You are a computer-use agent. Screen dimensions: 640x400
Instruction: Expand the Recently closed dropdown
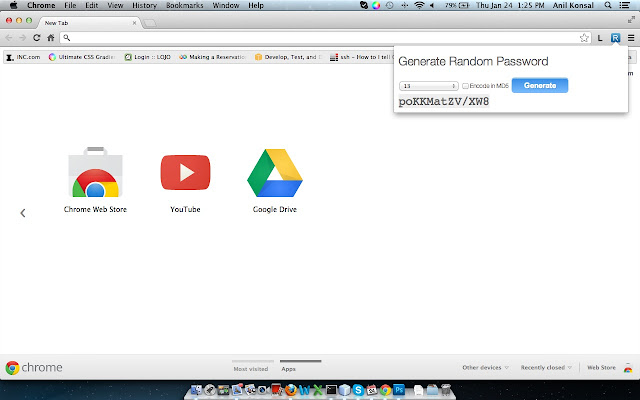click(546, 367)
